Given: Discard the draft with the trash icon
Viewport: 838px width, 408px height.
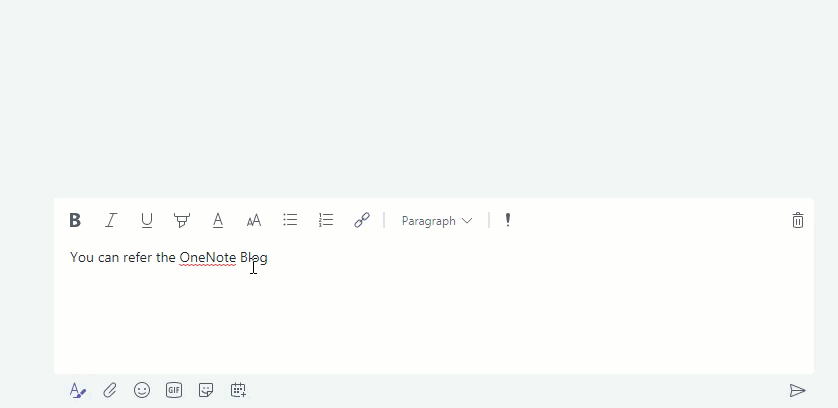Looking at the screenshot, I should point(797,221).
